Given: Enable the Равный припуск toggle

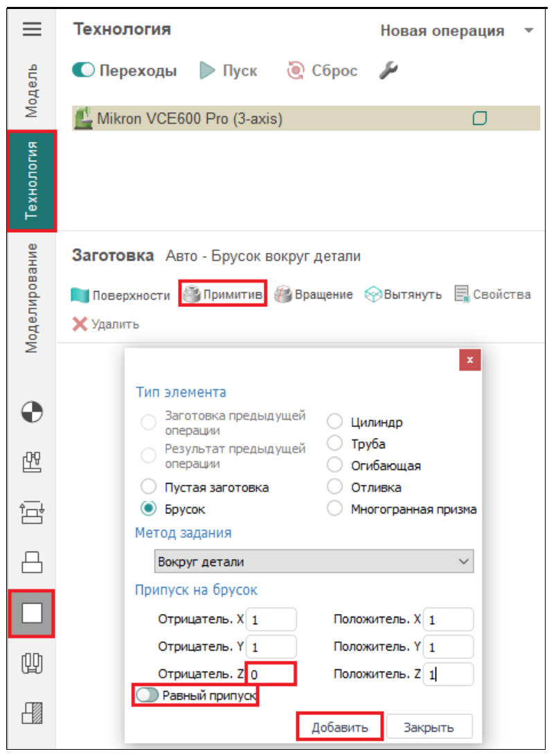Looking at the screenshot, I should click(x=147, y=696).
